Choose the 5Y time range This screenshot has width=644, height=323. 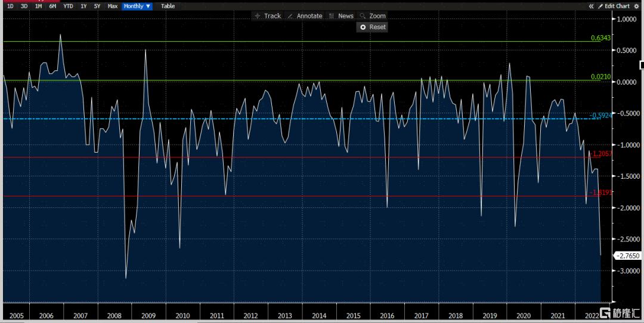coord(97,6)
